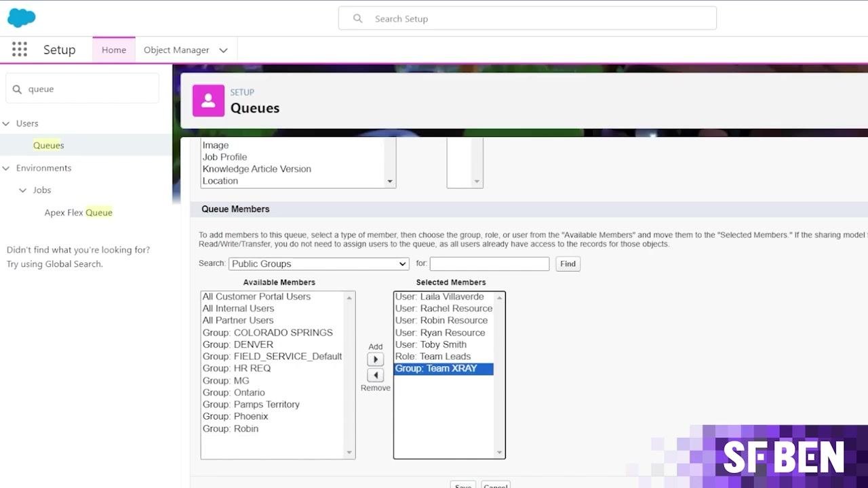Screen dimensions: 868x488
Task: Switch to the Home tab
Action: [x=114, y=50]
